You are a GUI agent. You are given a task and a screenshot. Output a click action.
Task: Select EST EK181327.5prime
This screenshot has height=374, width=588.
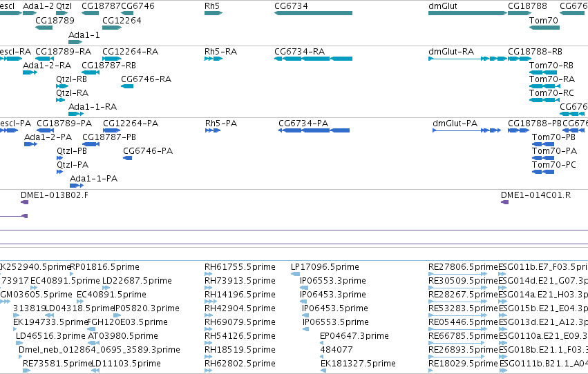(323, 371)
